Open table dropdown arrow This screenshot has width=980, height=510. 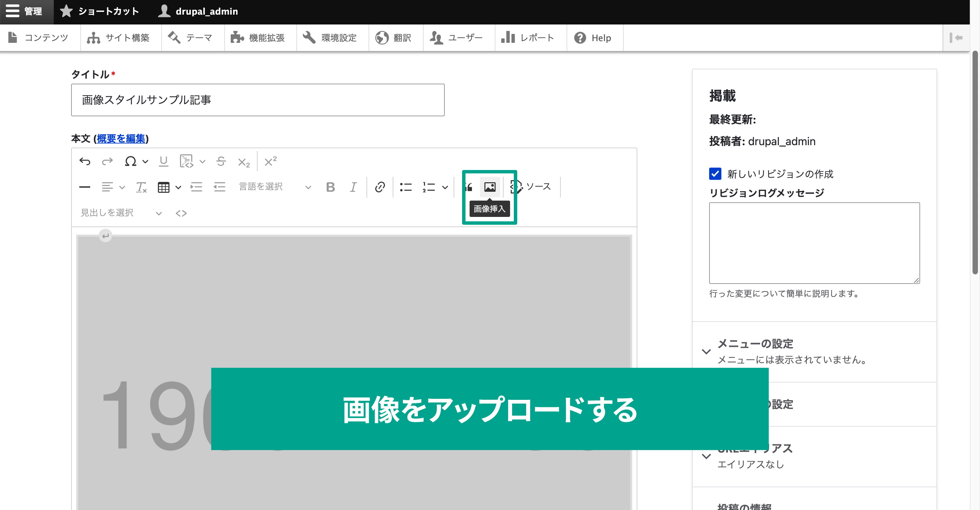point(178,187)
